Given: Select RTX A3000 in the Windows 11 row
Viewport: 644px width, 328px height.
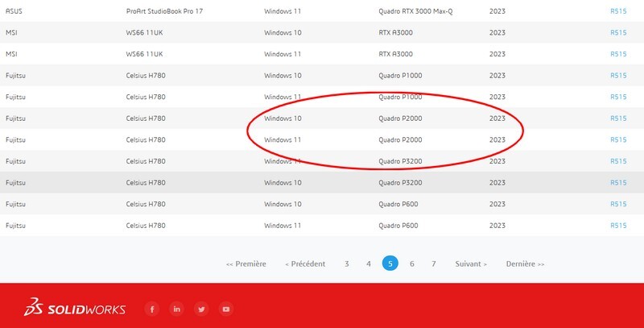Looking at the screenshot, I should click(395, 54).
